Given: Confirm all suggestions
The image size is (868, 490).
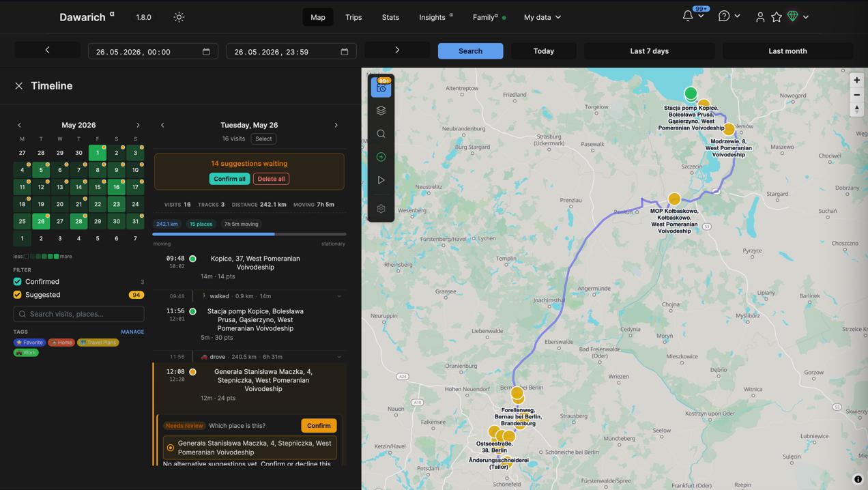Looking at the screenshot, I should click(x=229, y=179).
